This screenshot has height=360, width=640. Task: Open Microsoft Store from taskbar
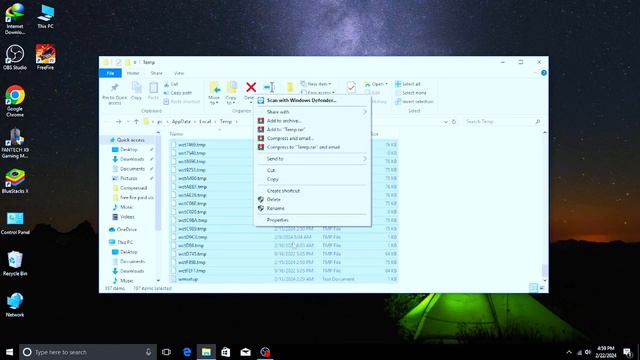click(x=226, y=352)
